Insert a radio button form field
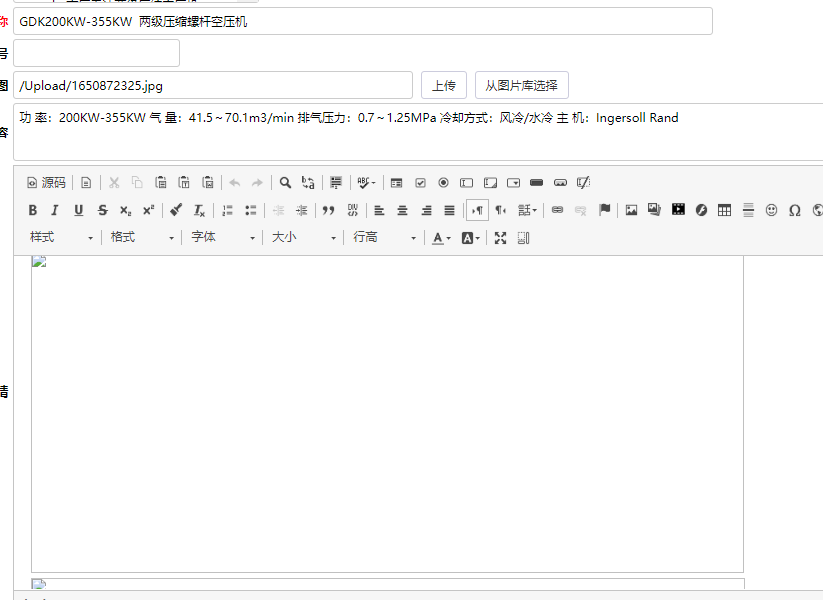The width and height of the screenshot is (823, 600). point(443,183)
